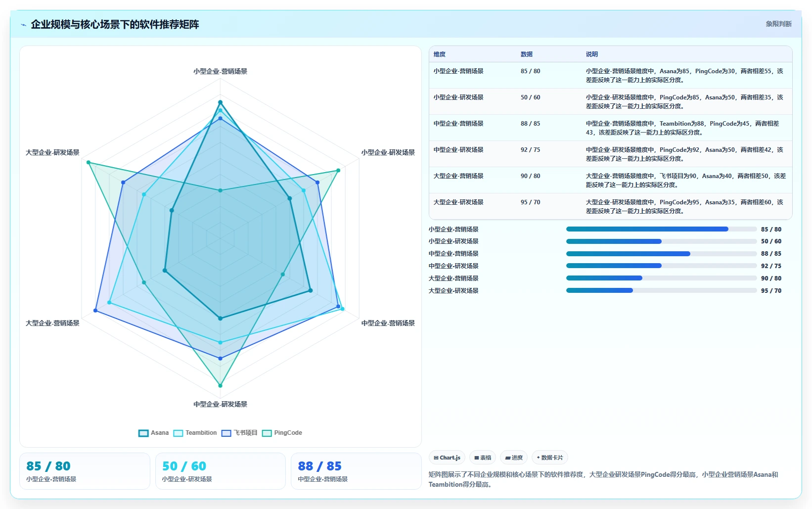Click the description mentioning 飞书项目为90
This screenshot has width=812, height=509.
(686, 180)
